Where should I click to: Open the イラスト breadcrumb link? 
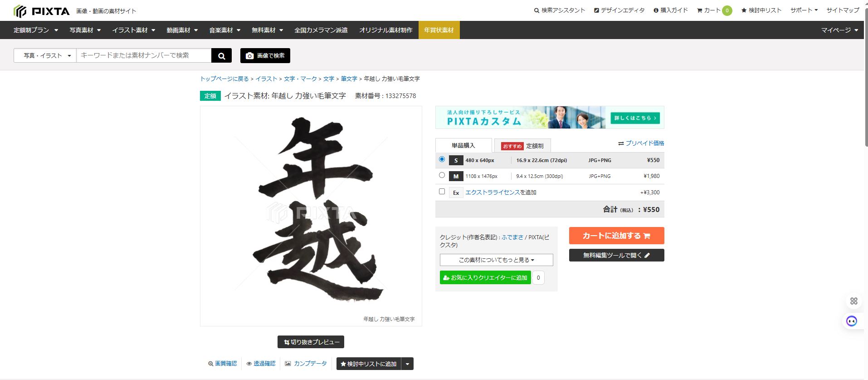pos(266,79)
